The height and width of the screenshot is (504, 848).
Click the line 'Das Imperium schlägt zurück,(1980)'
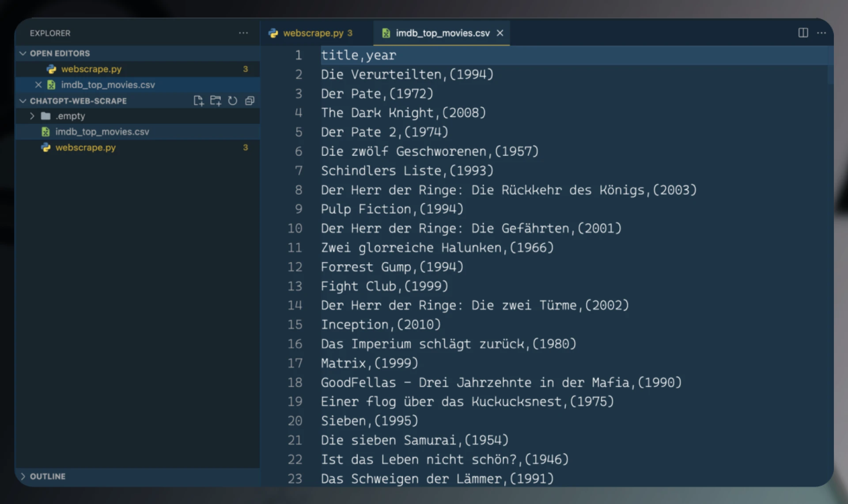448,344
